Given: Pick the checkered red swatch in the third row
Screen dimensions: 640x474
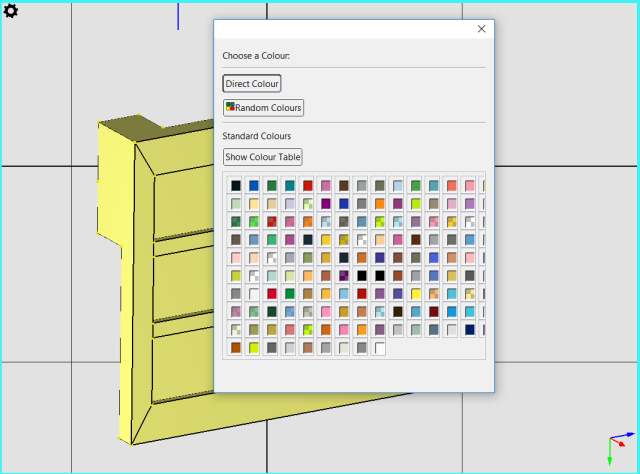Looking at the screenshot, I should coord(272,222).
